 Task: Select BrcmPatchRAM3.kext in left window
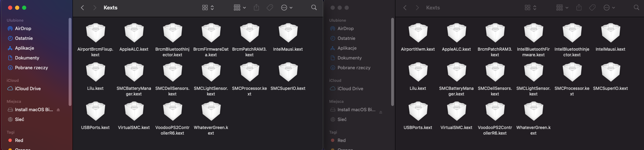tap(249, 40)
